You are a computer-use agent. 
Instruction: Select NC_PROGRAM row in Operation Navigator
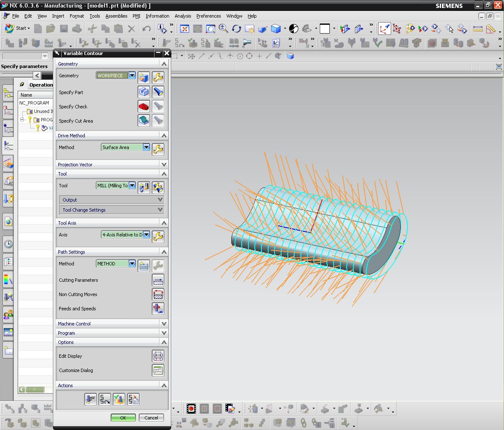(x=35, y=103)
